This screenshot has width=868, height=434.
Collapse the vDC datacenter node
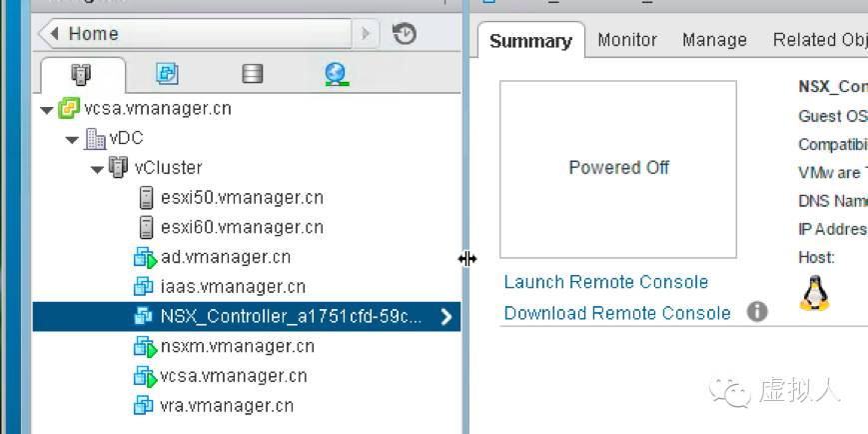[72, 140]
